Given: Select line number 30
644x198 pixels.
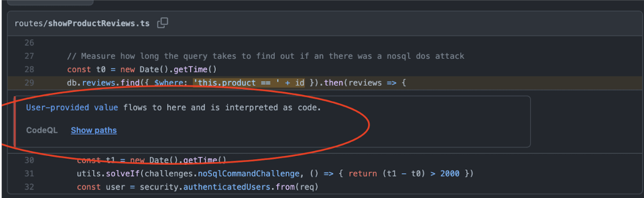Looking at the screenshot, I should pos(29,160).
